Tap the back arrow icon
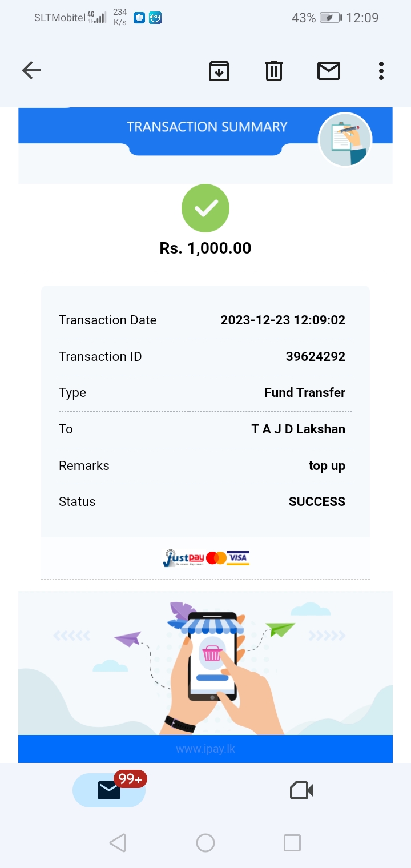 pyautogui.click(x=31, y=71)
